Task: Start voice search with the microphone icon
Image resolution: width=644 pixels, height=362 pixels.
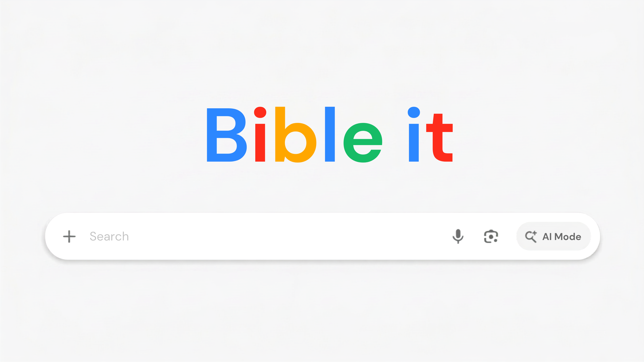Action: (458, 236)
